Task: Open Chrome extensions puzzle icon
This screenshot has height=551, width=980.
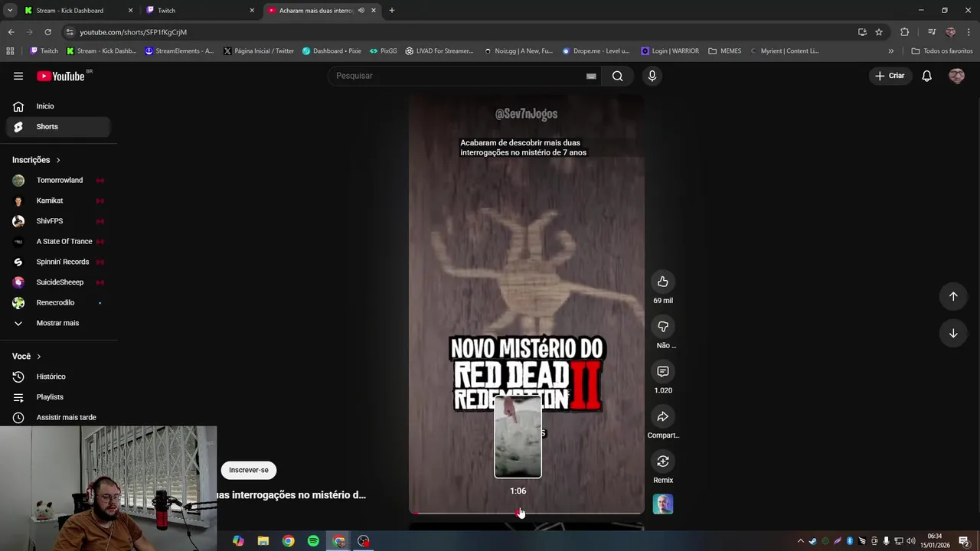Action: pos(904,32)
